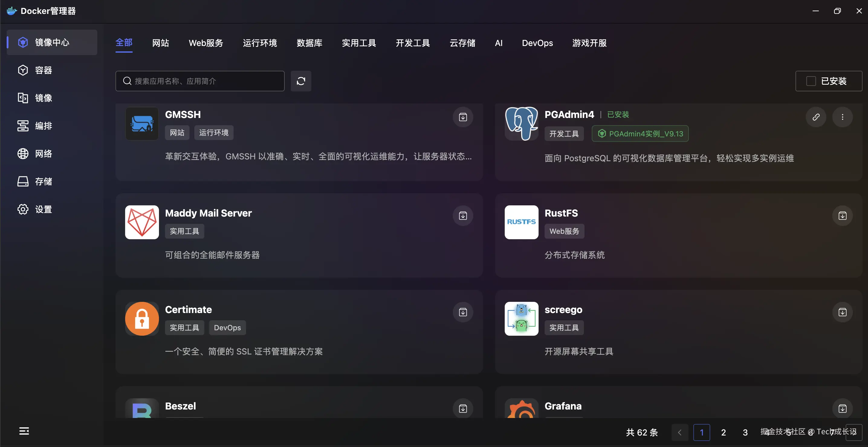Open the 网络 (Network) panel
868x447 pixels.
pos(43,153)
